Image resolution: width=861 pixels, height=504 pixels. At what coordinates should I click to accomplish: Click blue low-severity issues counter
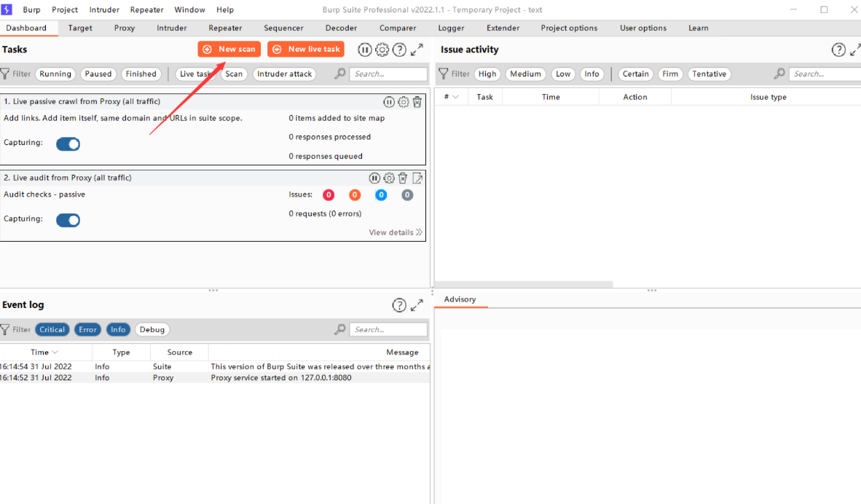point(381,195)
